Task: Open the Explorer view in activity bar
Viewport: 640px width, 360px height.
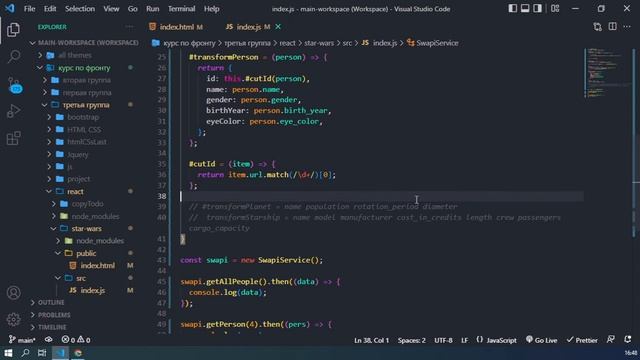Action: tap(13, 30)
